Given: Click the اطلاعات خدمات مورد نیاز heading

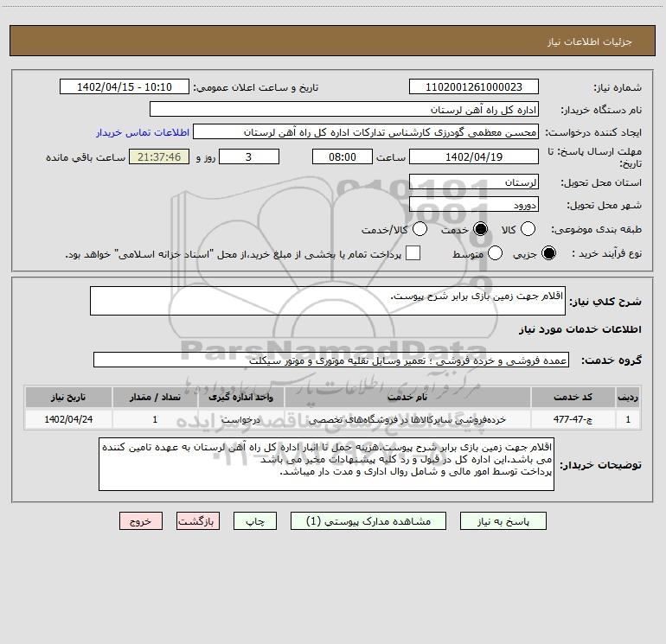Looking at the screenshot, I should tap(580, 329).
